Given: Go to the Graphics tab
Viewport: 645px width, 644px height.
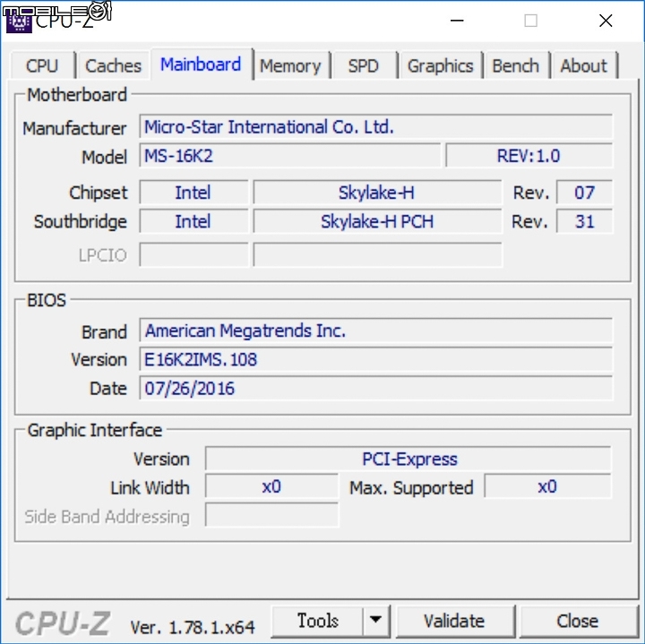Looking at the screenshot, I should 441,65.
